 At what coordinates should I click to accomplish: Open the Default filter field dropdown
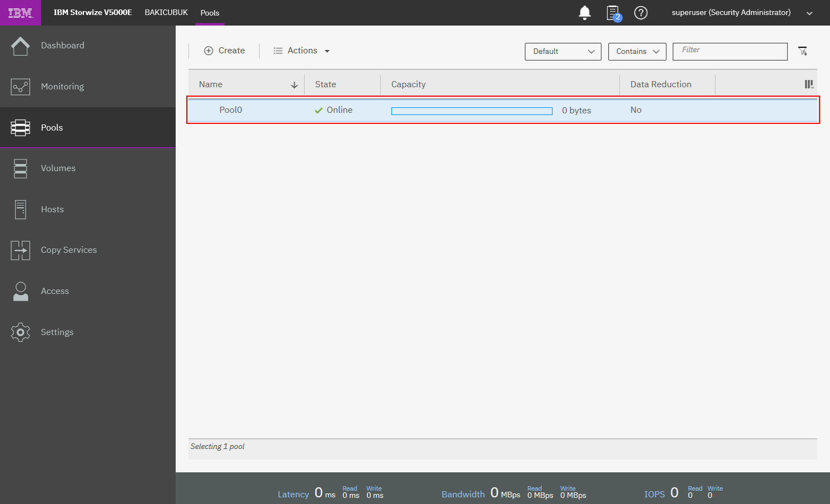(x=563, y=51)
